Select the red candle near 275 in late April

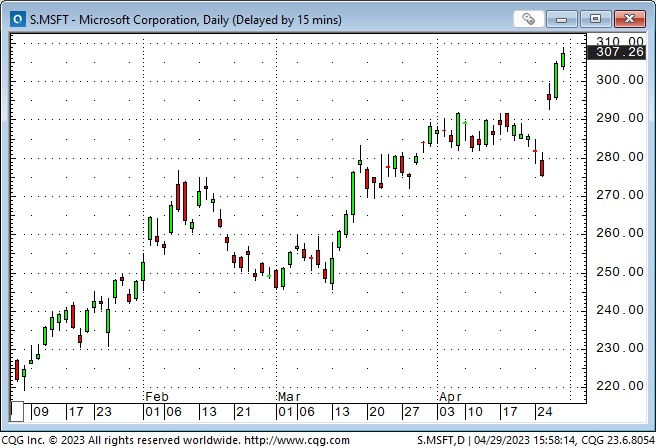[542, 168]
